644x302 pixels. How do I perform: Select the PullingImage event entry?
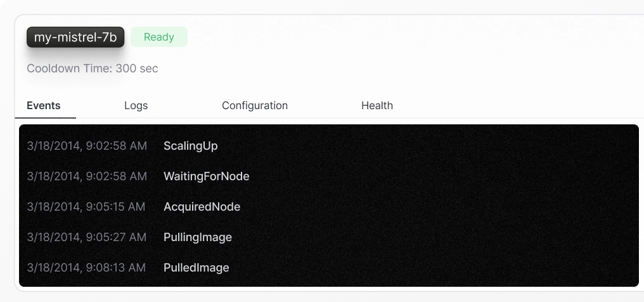[x=198, y=237]
